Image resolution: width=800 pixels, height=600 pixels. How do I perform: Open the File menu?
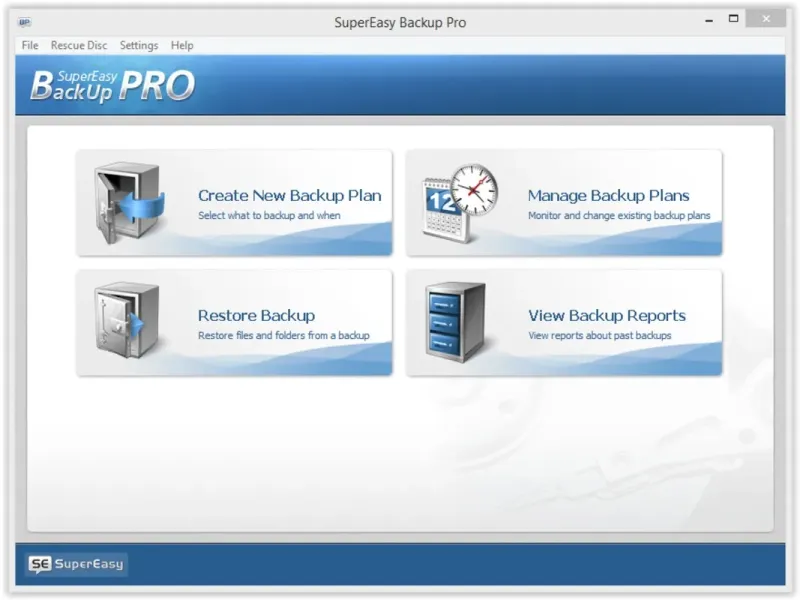click(x=30, y=45)
